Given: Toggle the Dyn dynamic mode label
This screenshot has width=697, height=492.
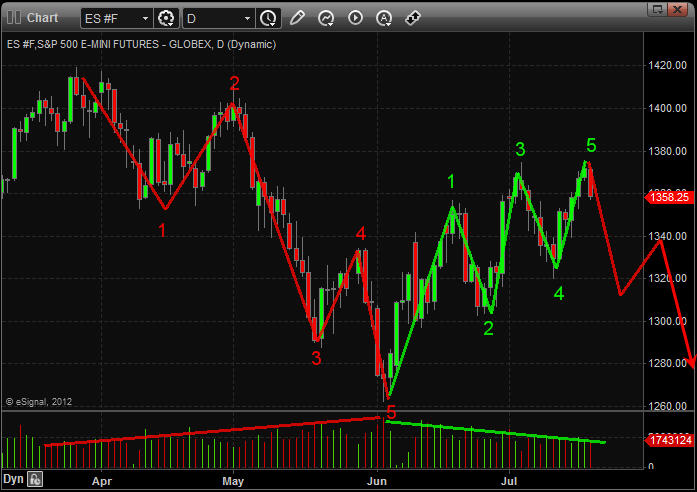Looking at the screenshot, I should tap(13, 480).
